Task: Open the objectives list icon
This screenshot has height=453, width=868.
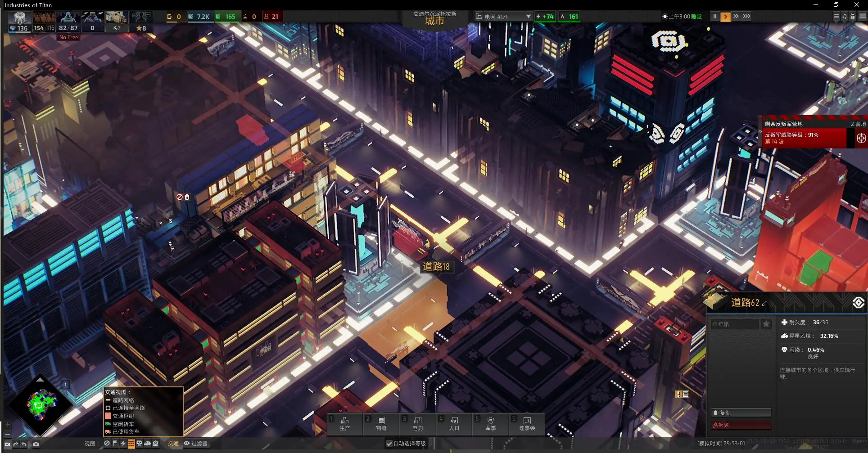Action: coord(836,16)
